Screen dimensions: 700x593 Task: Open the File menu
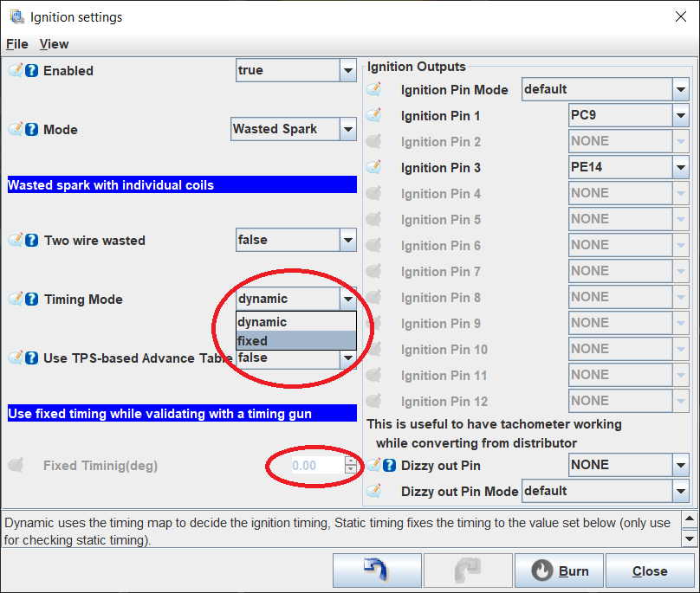[16, 44]
